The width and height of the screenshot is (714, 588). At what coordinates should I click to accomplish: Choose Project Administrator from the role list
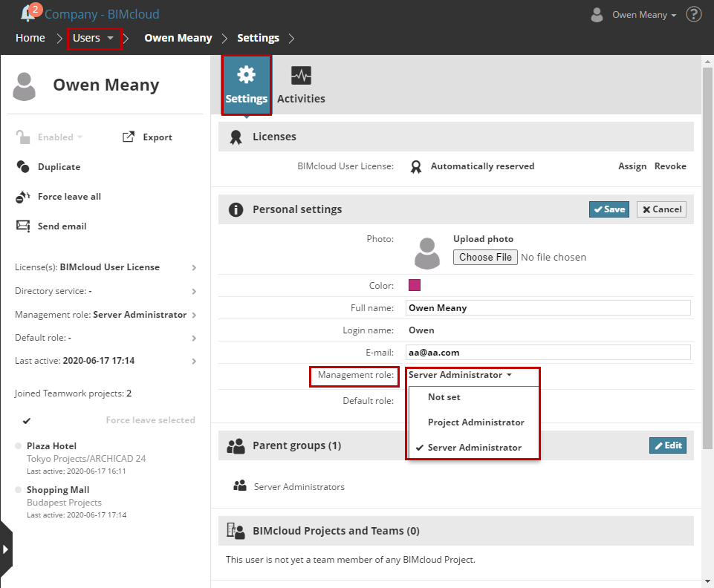(476, 422)
